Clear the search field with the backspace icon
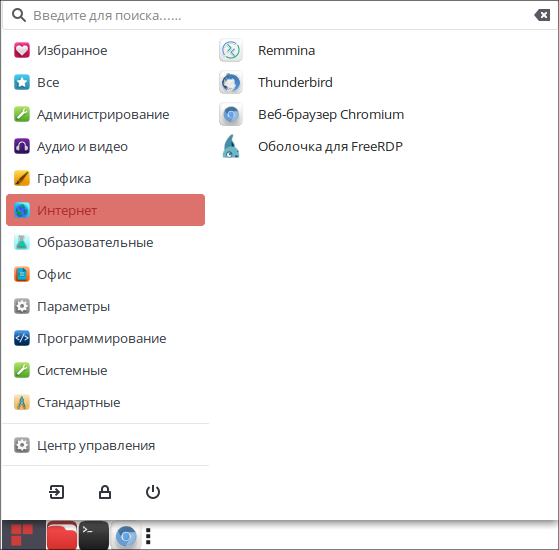This screenshot has width=559, height=550. point(542,15)
